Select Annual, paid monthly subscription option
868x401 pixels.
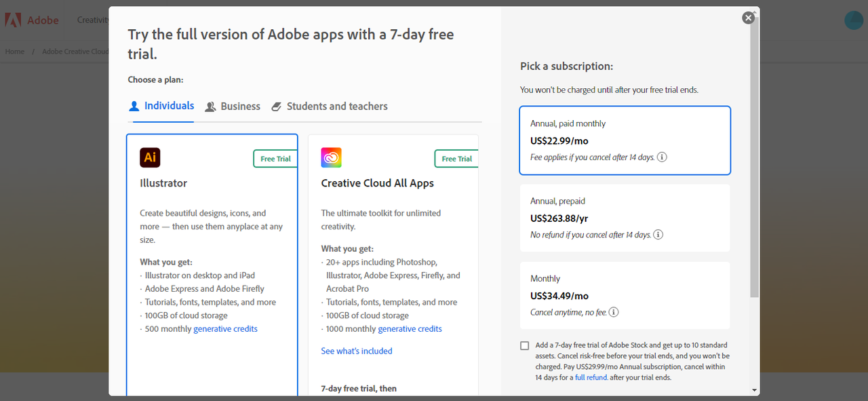625,140
